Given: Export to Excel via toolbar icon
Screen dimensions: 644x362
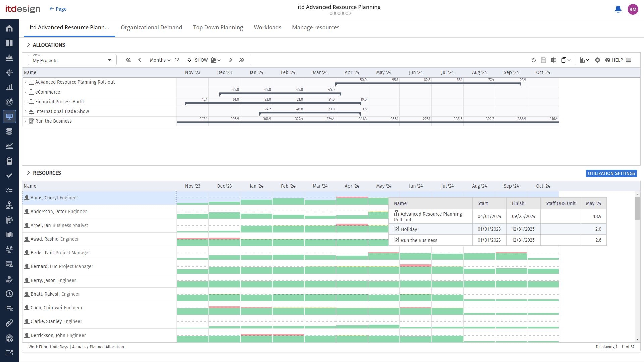Looking at the screenshot, I should (x=554, y=60).
